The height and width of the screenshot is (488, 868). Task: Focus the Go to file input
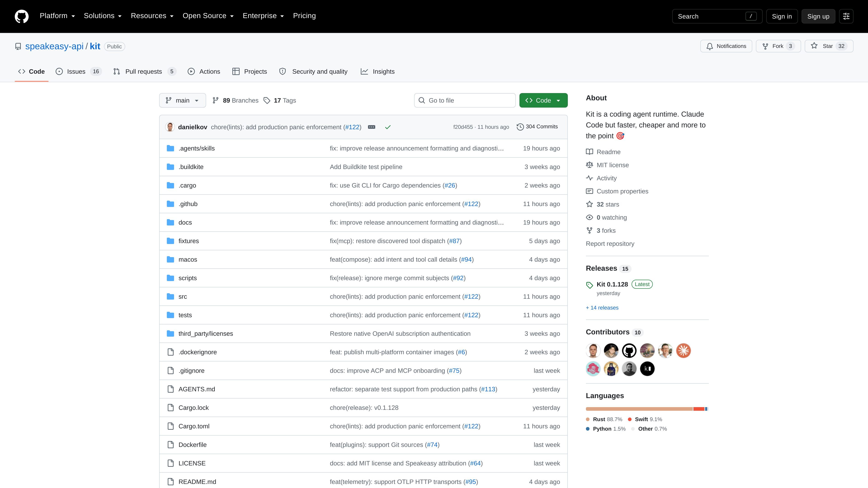click(465, 100)
